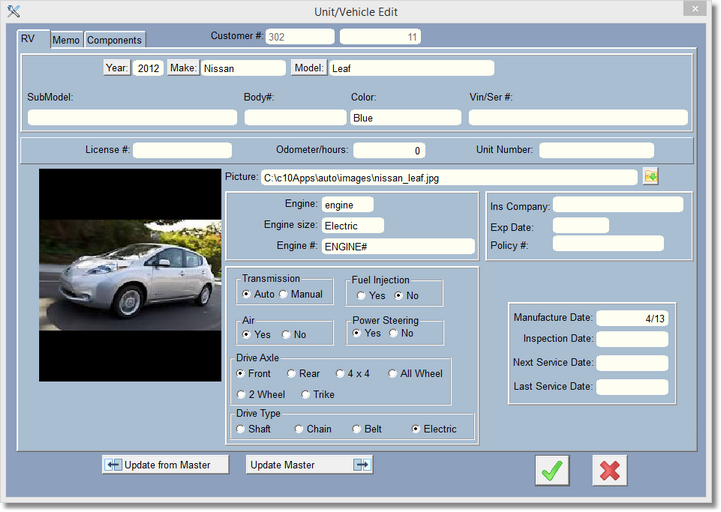Open the Memo tab
The width and height of the screenshot is (721, 512).
pos(66,40)
